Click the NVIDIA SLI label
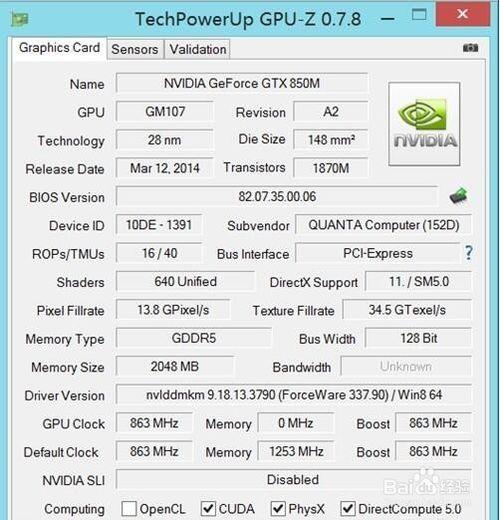 73,481
